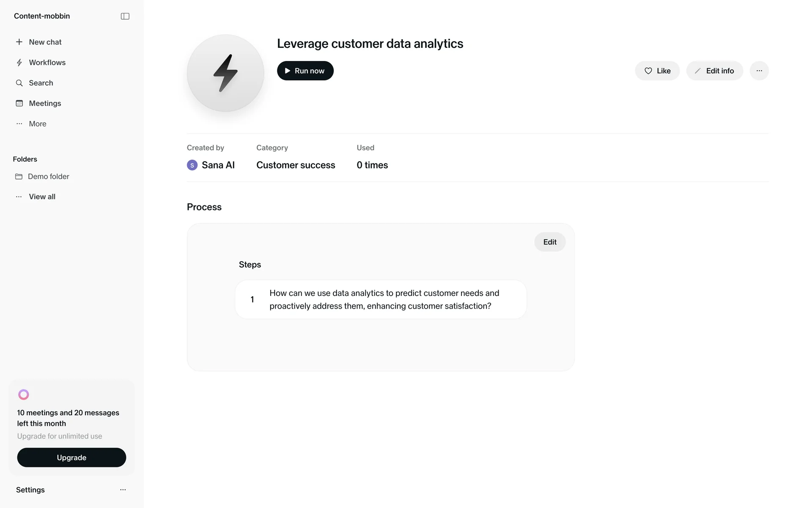Click the heart icon to Like workflow
The height and width of the screenshot is (508, 812).
648,71
